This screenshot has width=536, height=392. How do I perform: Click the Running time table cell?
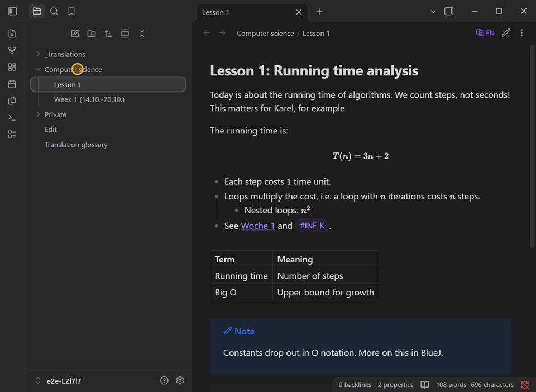point(241,275)
